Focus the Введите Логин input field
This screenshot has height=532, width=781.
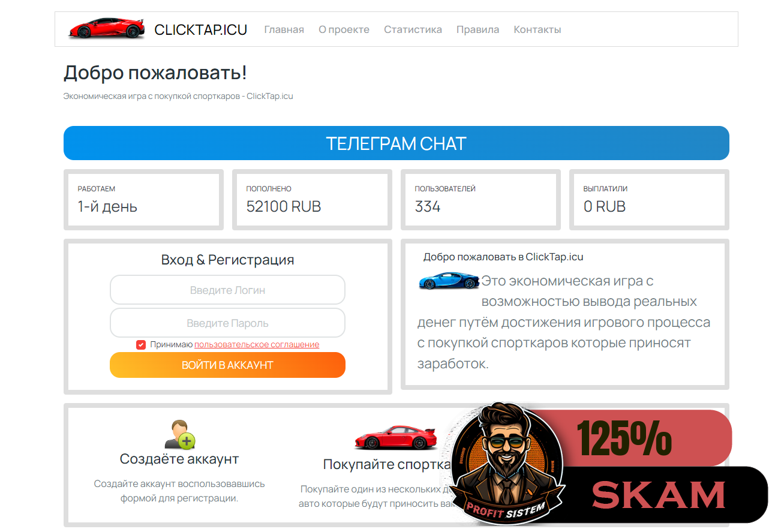[x=227, y=290]
